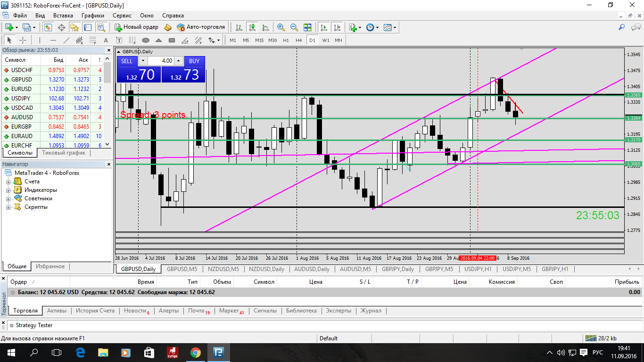This screenshot has height=362, width=644.
Task: Click the Новый ордер button
Action: (137, 27)
